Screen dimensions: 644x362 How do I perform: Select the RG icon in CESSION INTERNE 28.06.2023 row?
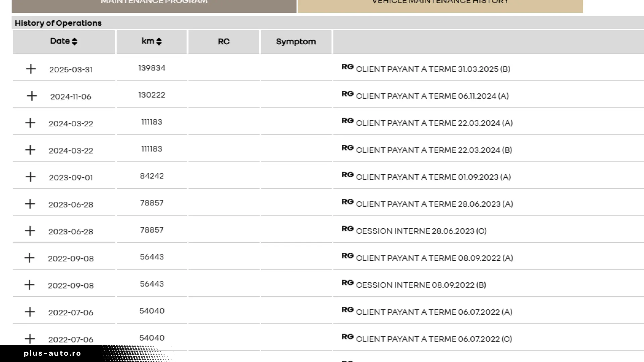tap(347, 229)
